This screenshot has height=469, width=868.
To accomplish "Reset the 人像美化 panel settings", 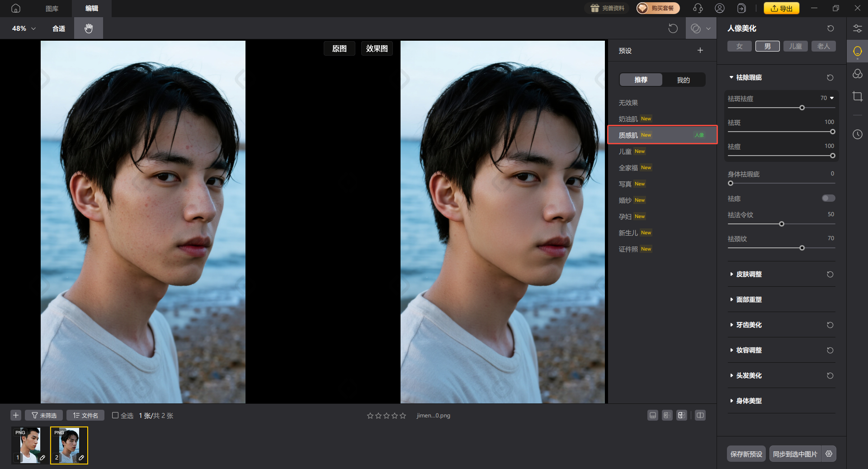I will [830, 28].
